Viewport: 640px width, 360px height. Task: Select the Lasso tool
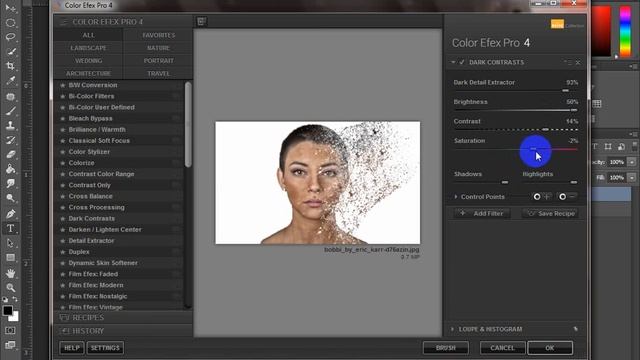pyautogui.click(x=10, y=37)
